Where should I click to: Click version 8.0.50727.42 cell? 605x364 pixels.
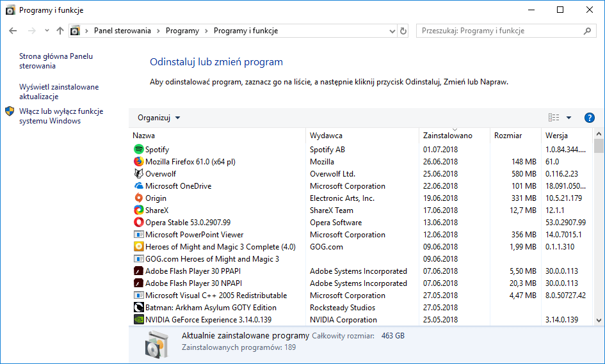[565, 296]
